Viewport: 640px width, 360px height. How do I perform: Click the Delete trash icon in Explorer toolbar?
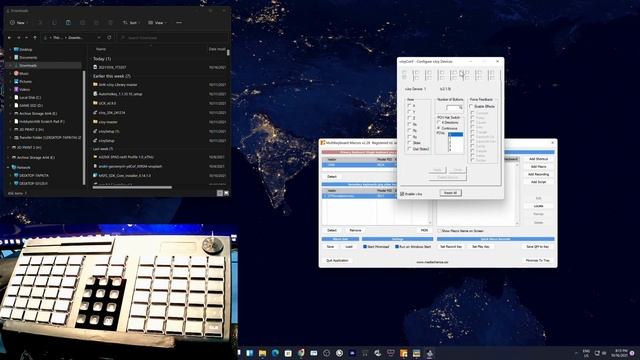click(x=110, y=23)
